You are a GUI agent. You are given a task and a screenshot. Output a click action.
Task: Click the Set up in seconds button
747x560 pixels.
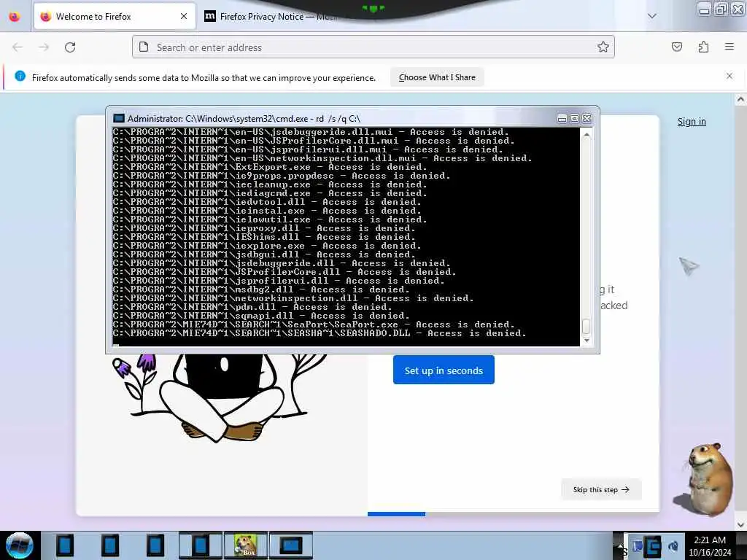[x=444, y=370]
